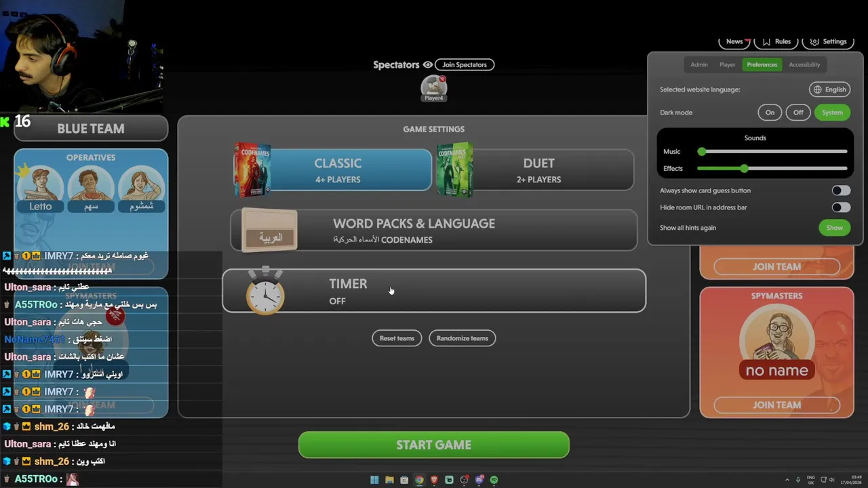Click the stopwatch timer icon
This screenshot has height=488, width=868.
click(265, 291)
